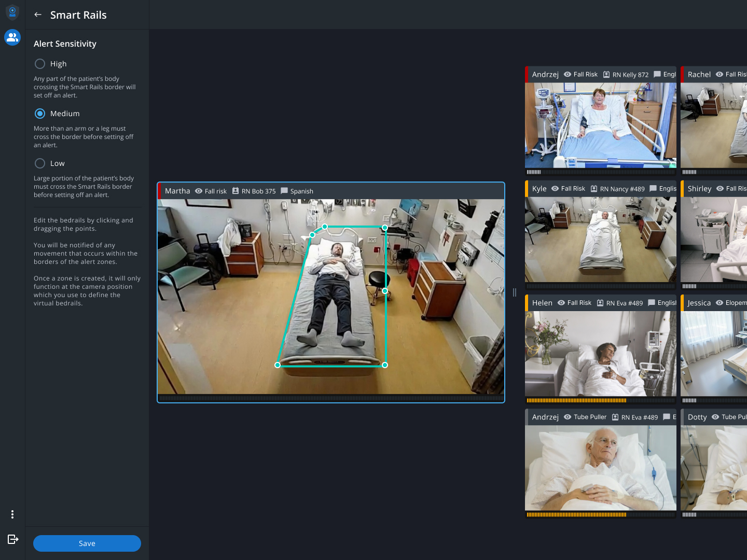Open the patients group icon in sidebar
The height and width of the screenshot is (560, 747).
12,37
